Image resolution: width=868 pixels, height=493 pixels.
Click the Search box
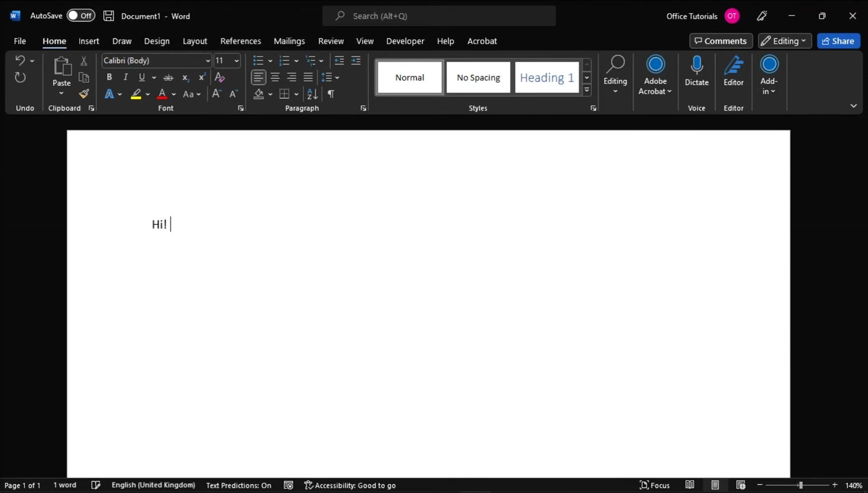[x=439, y=16]
